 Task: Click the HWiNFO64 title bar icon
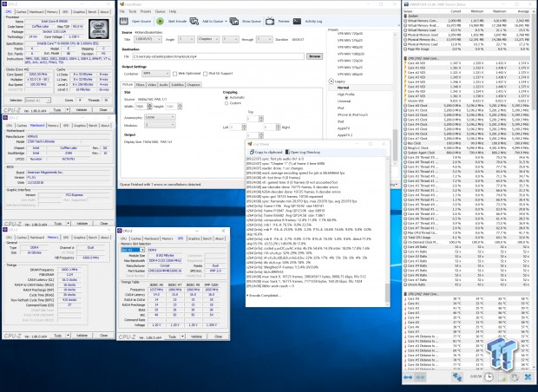407,4
